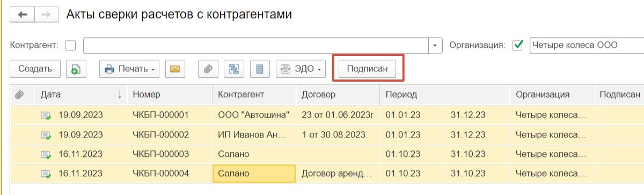This screenshot has height=195, width=644.
Task: Go forward with the right arrow button
Action: click(46, 15)
